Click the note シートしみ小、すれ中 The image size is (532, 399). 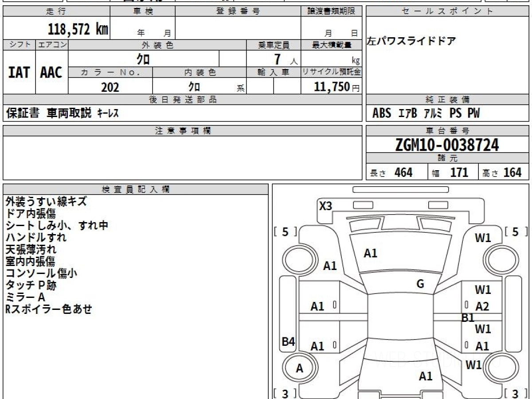coord(57,225)
